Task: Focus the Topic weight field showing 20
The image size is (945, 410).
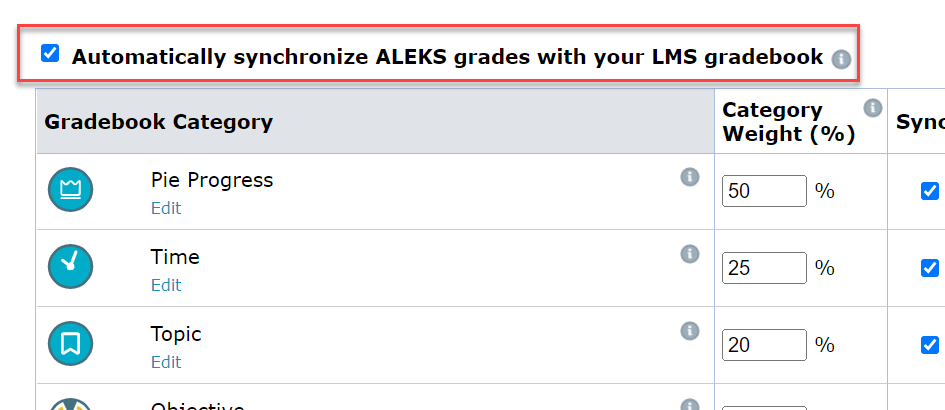Action: (x=764, y=345)
